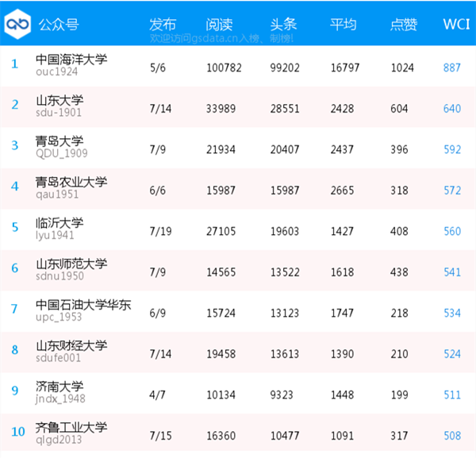Click WCI value 640
The image size is (476, 458).
click(x=452, y=109)
